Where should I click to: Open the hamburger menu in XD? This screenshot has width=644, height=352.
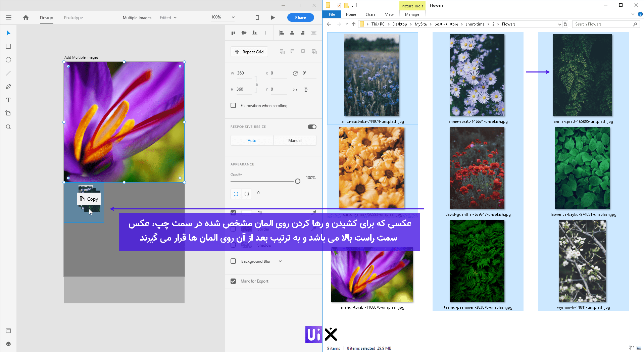click(9, 17)
